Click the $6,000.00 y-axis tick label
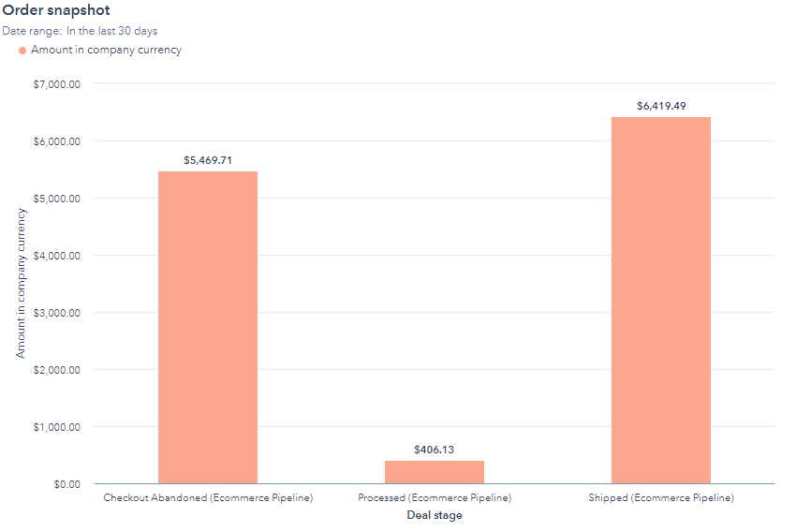The width and height of the screenshot is (796, 532). 58,141
